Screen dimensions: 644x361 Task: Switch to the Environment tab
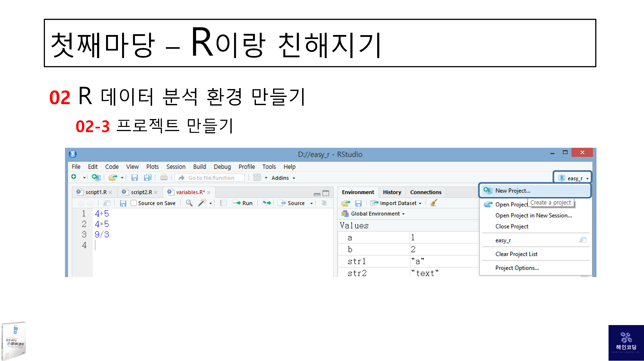pos(358,192)
